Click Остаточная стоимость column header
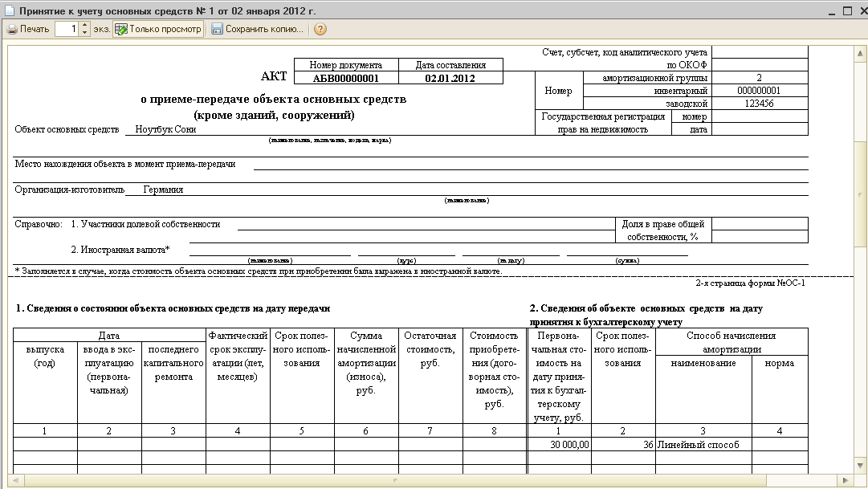Viewport: 868px width, 489px height. click(430, 376)
